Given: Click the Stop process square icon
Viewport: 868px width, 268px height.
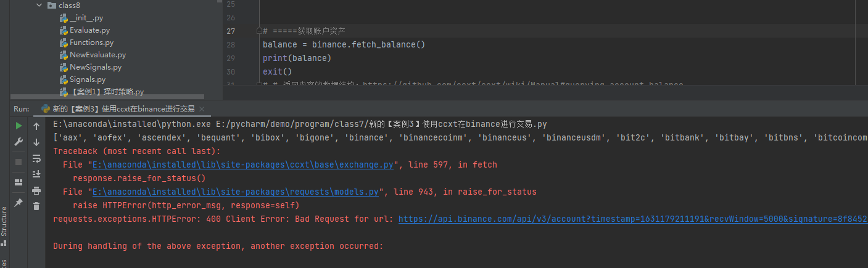Looking at the screenshot, I should coord(19,161).
